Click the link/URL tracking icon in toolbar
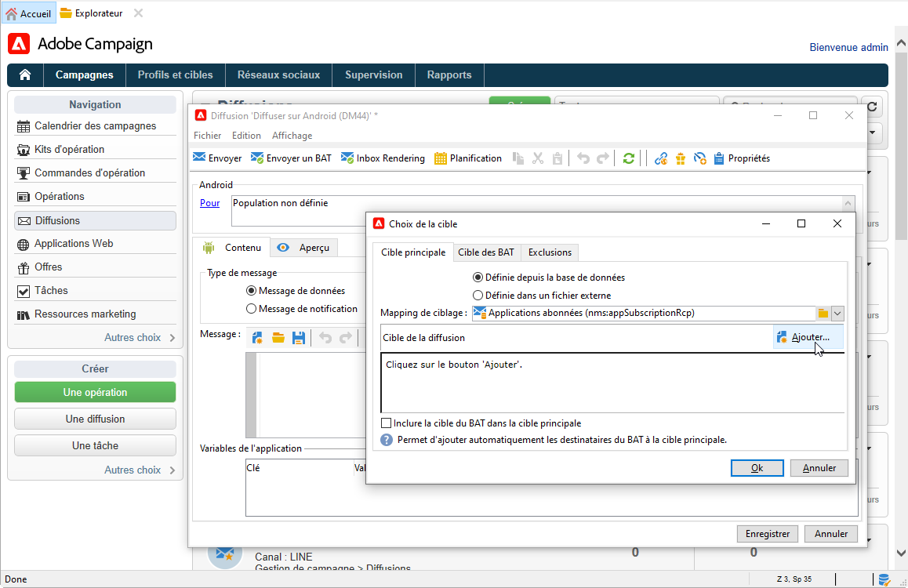This screenshot has width=908, height=588. tap(661, 158)
